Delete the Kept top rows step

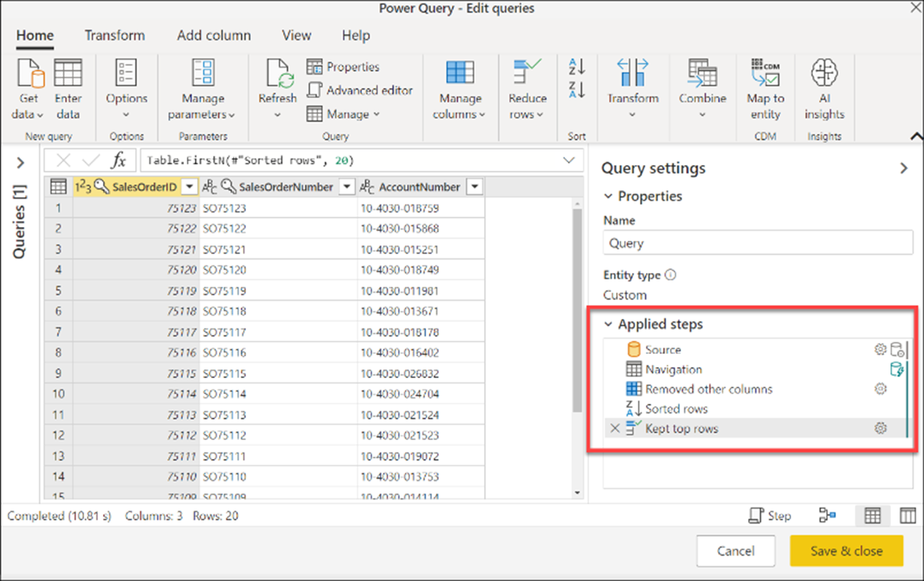(x=615, y=428)
